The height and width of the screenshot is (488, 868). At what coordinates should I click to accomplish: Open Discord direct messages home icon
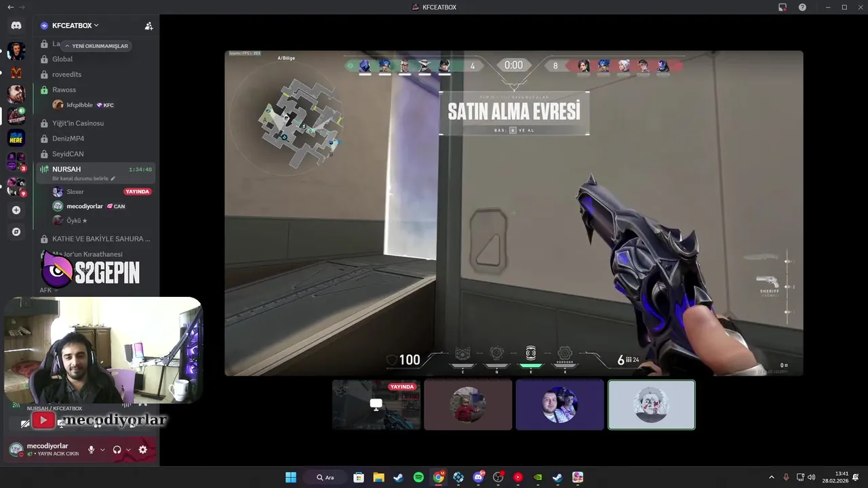(16, 26)
